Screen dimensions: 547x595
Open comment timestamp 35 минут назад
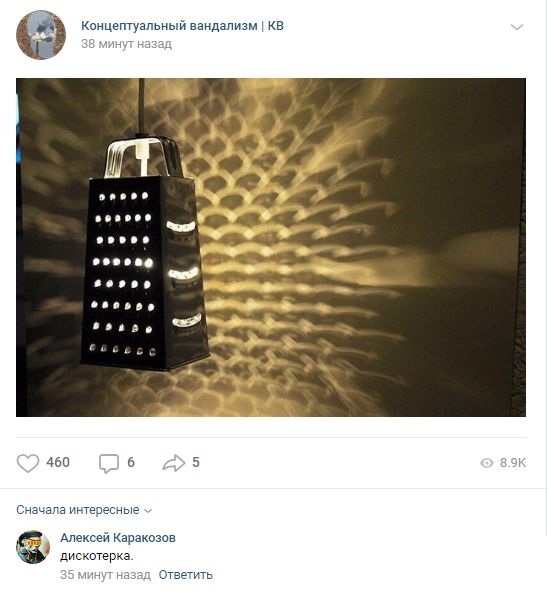coord(105,575)
